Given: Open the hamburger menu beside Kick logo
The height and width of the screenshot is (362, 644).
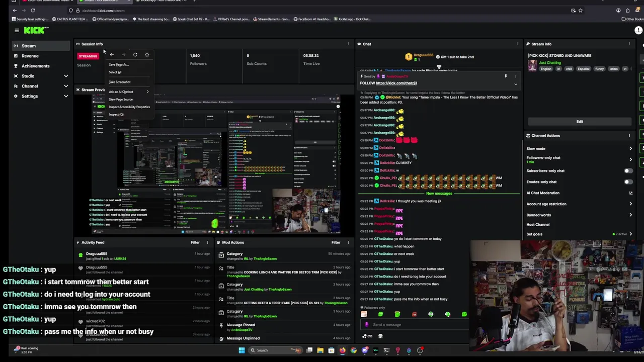Looking at the screenshot, I should click(x=16, y=30).
